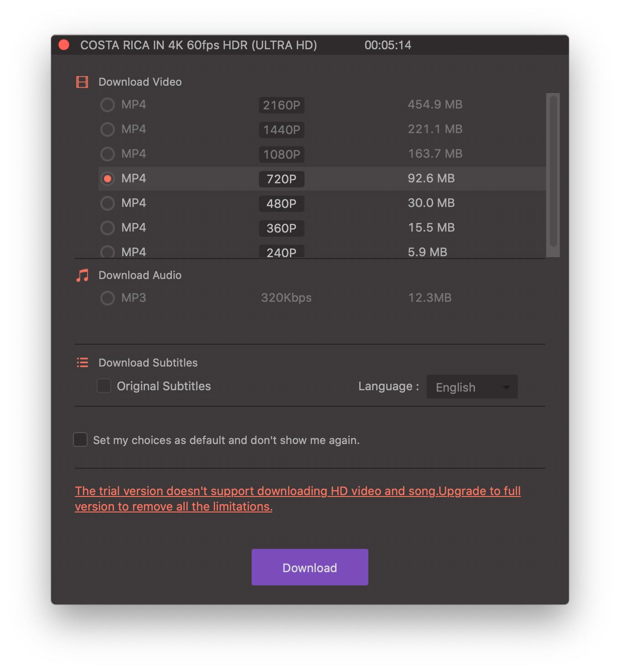620x672 pixels.
Task: Click the arrow on the English combo box
Action: 506,387
